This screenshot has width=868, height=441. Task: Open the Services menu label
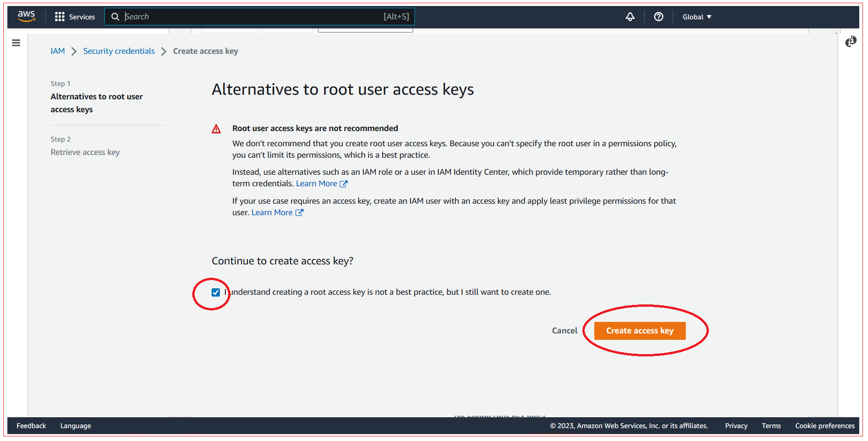coord(82,17)
